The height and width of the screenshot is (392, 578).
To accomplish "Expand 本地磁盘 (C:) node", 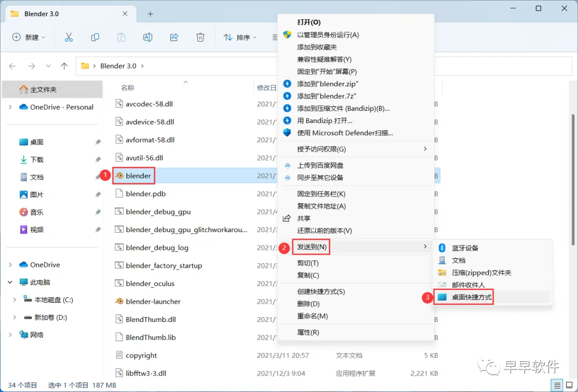I will coord(14,300).
